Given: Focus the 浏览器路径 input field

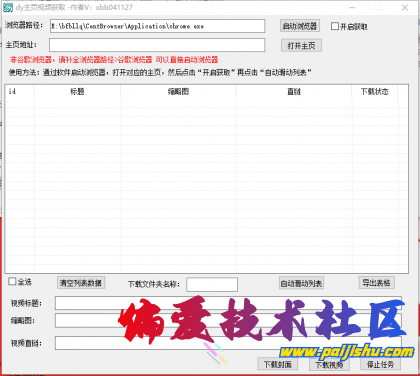Looking at the screenshot, I should pos(157,26).
